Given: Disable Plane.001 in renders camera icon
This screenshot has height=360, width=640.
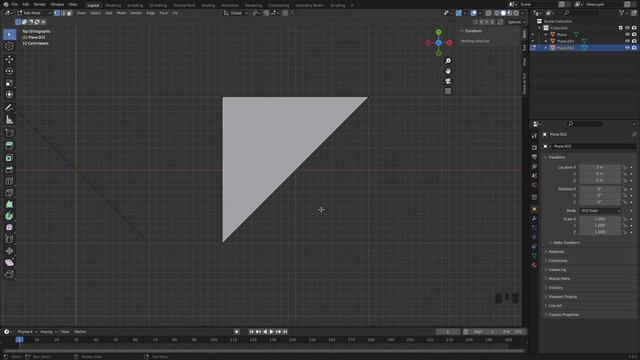Looking at the screenshot, I should (x=634, y=41).
